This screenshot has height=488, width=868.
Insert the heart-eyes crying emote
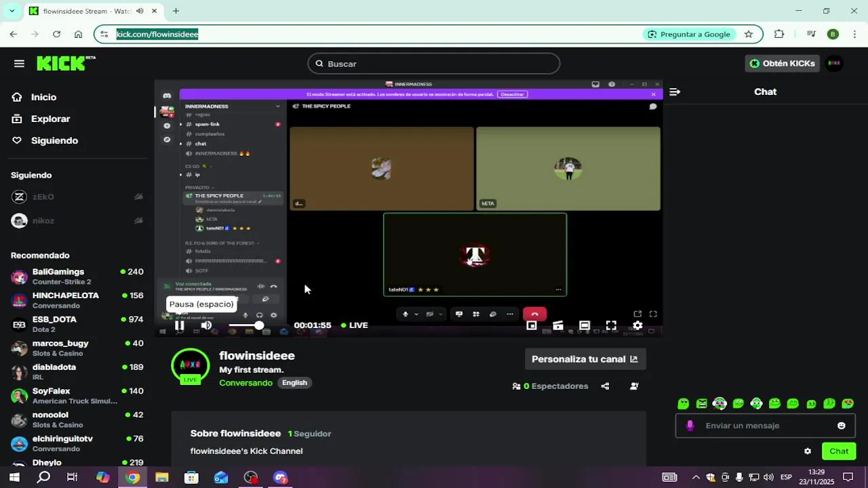848,404
